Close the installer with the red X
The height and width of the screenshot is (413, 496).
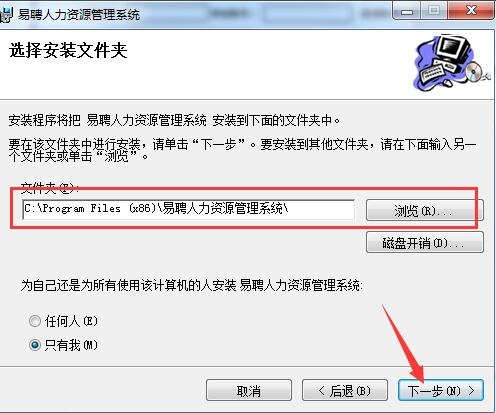pyautogui.click(x=470, y=11)
